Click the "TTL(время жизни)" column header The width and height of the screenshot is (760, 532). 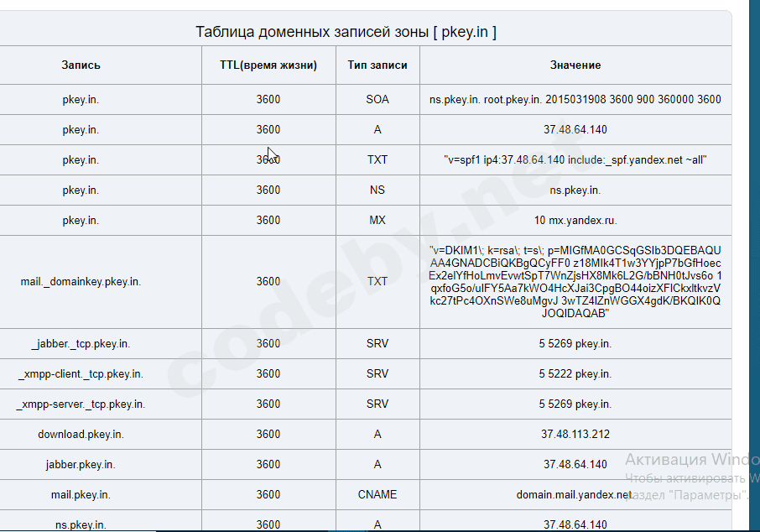pos(268,65)
